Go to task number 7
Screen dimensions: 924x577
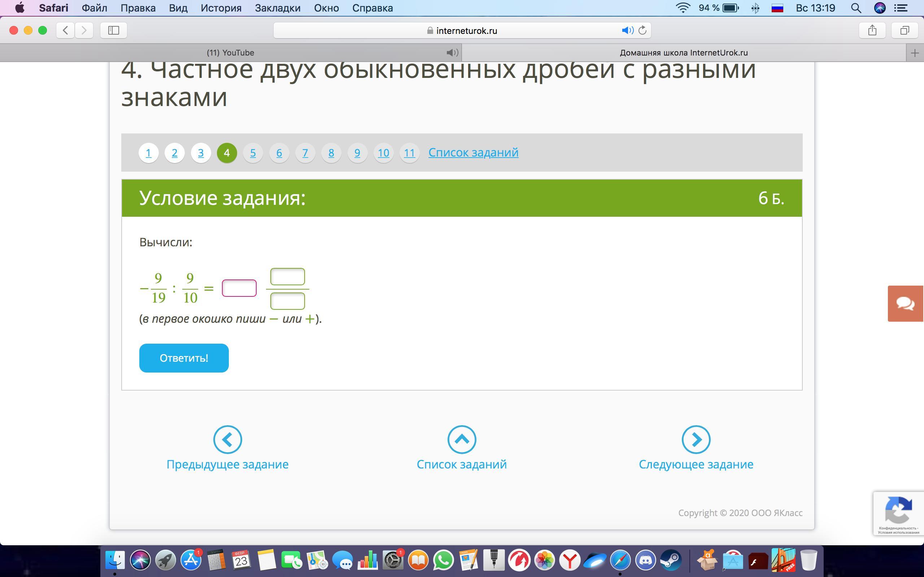click(305, 153)
